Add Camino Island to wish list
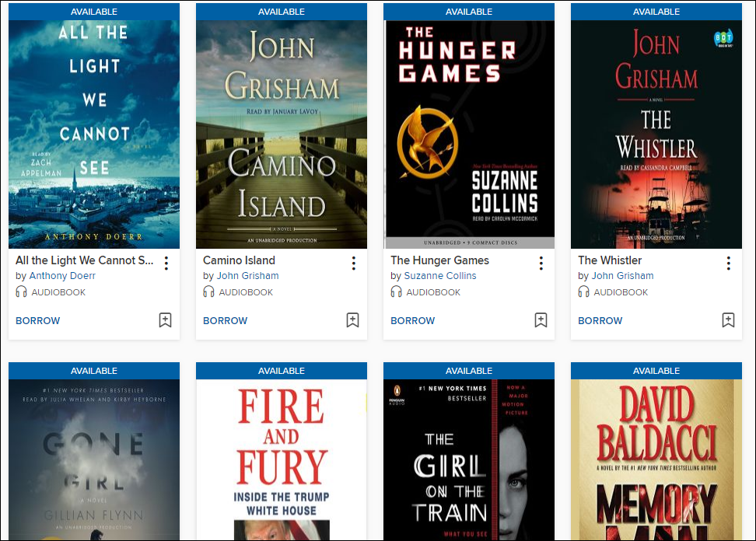The height and width of the screenshot is (541, 756). click(353, 320)
